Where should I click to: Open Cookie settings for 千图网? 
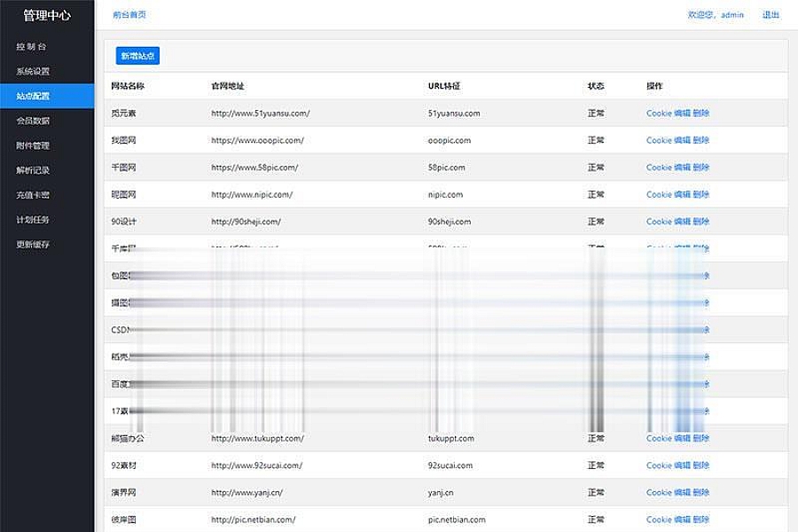[659, 167]
